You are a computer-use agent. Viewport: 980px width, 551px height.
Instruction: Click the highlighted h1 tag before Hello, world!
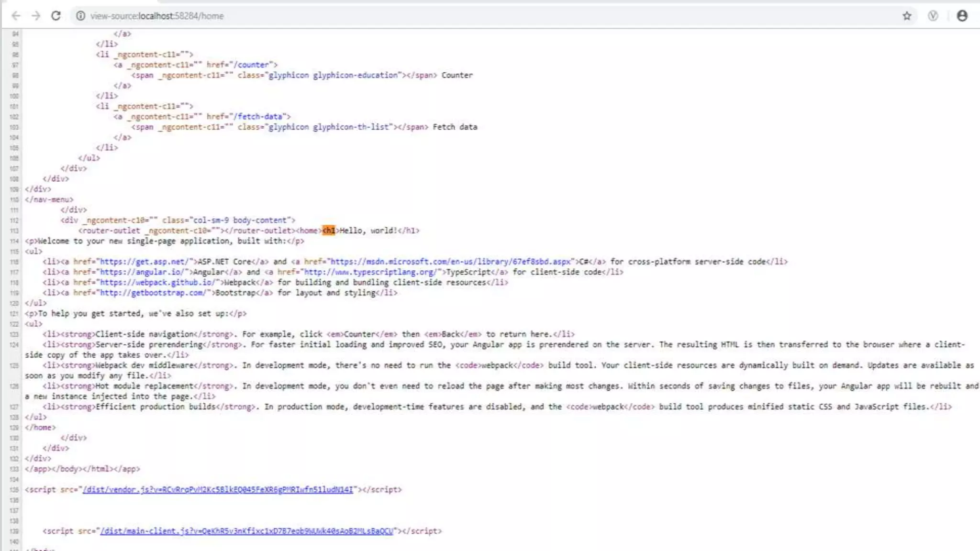329,231
